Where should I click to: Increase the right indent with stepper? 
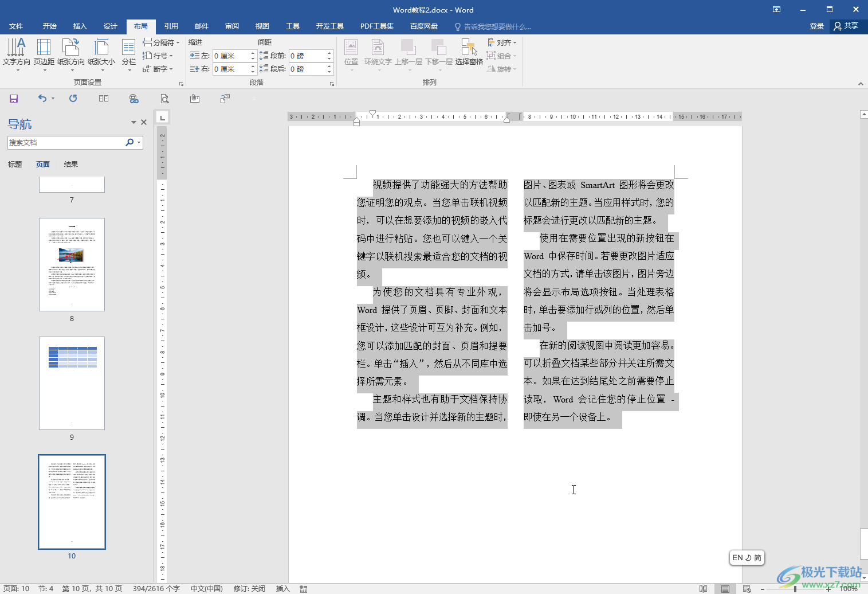(253, 67)
